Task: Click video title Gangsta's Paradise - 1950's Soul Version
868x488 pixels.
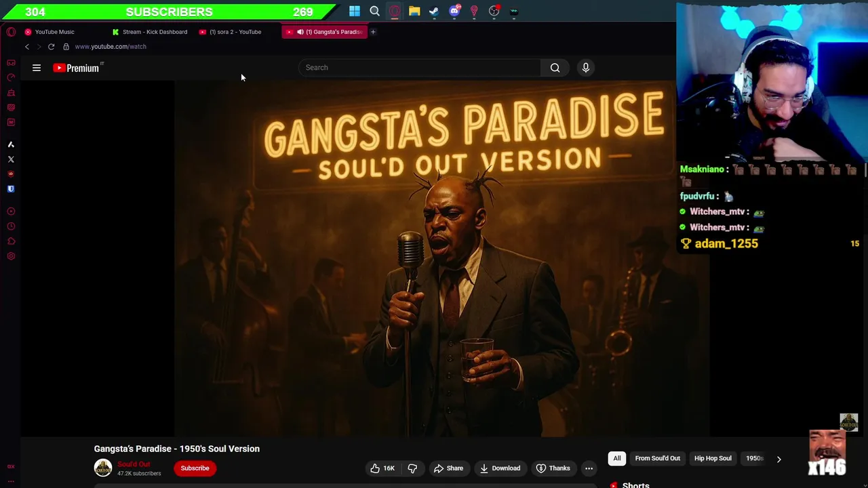Action: point(177,449)
